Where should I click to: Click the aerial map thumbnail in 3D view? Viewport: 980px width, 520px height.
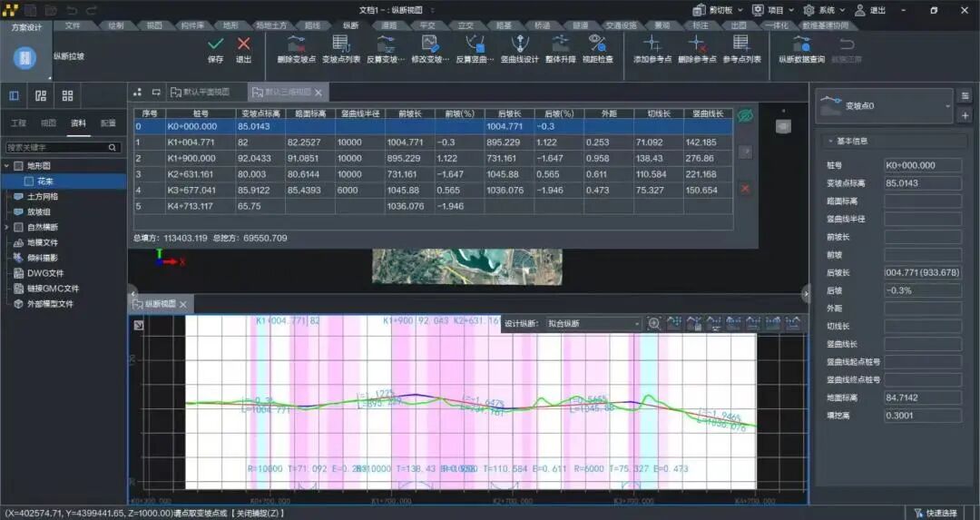pyautogui.click(x=467, y=267)
